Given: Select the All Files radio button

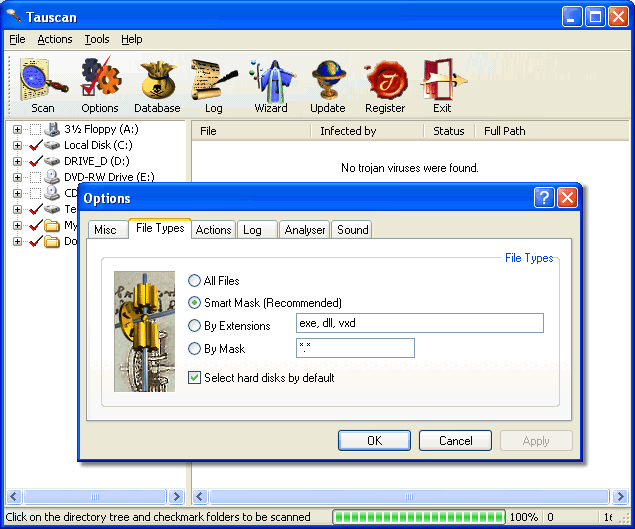Looking at the screenshot, I should [194, 280].
